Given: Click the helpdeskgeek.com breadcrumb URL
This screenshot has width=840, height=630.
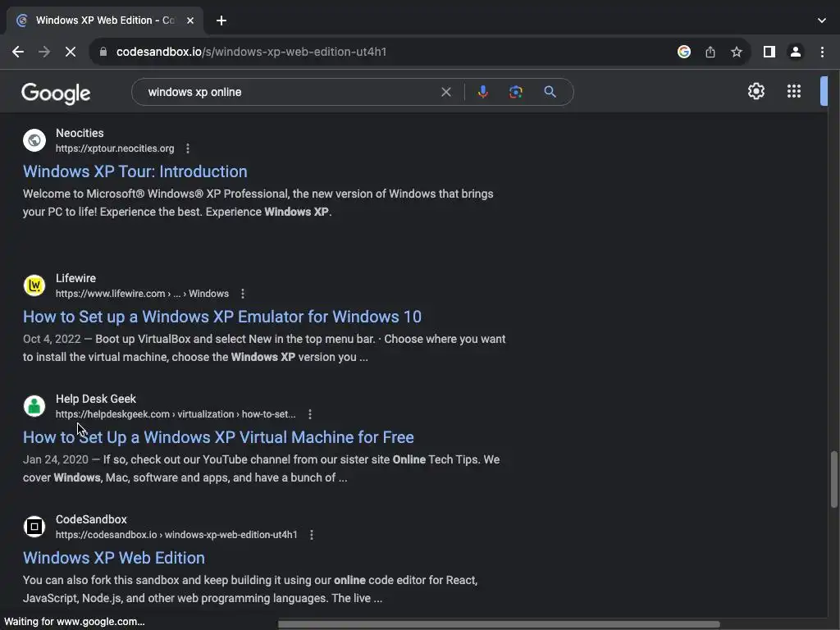Looking at the screenshot, I should coord(176,414).
